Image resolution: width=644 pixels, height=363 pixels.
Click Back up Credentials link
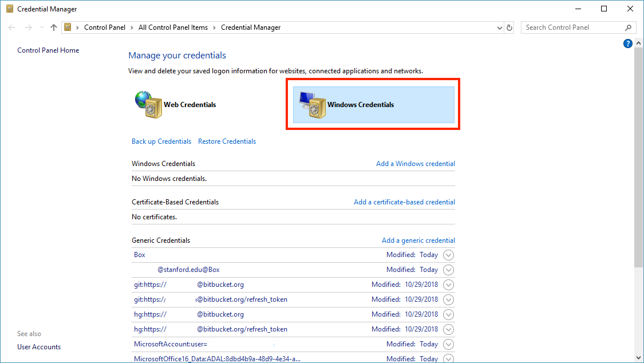(161, 141)
